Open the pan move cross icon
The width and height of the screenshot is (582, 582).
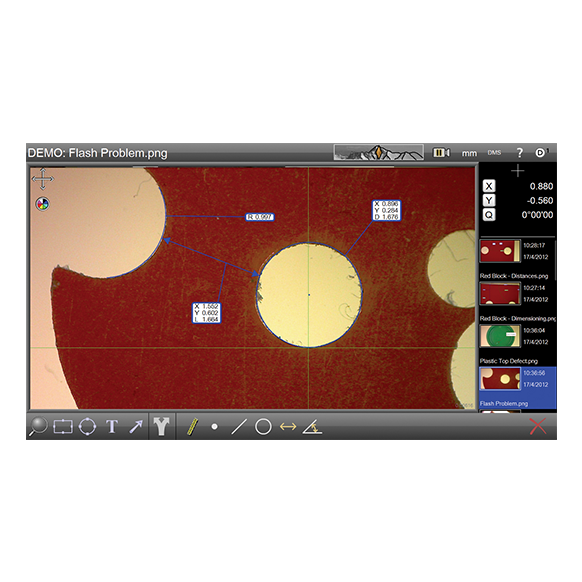tap(43, 179)
